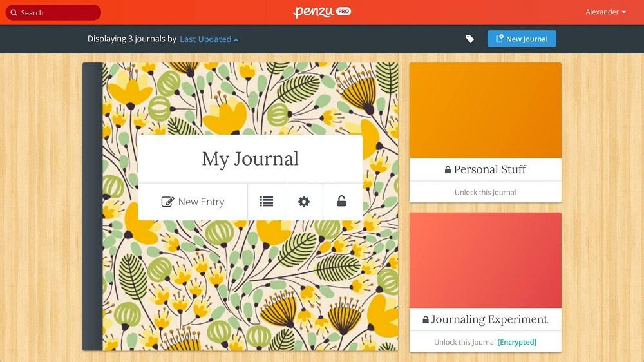
Task: Click the New Journal button
Action: coord(522,39)
